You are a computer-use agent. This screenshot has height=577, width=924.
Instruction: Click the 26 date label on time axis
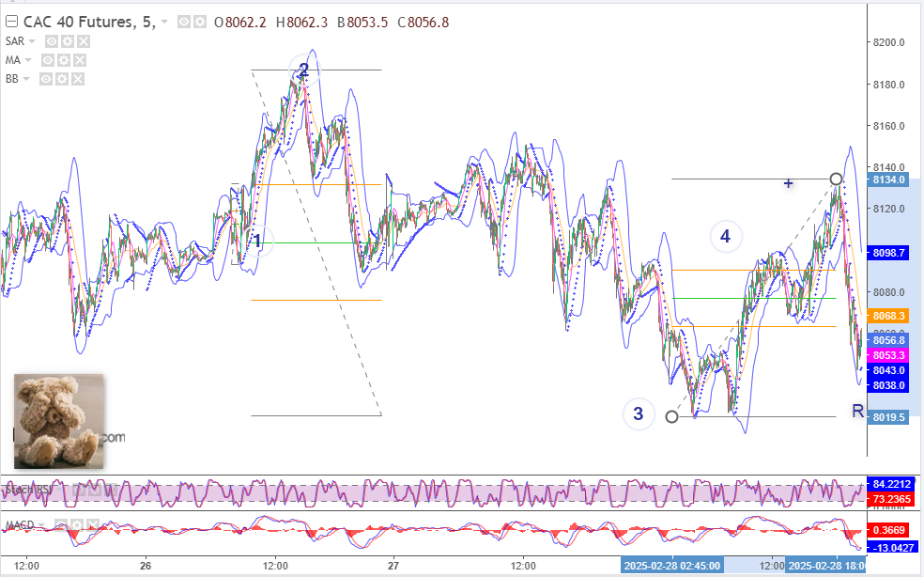click(x=146, y=566)
